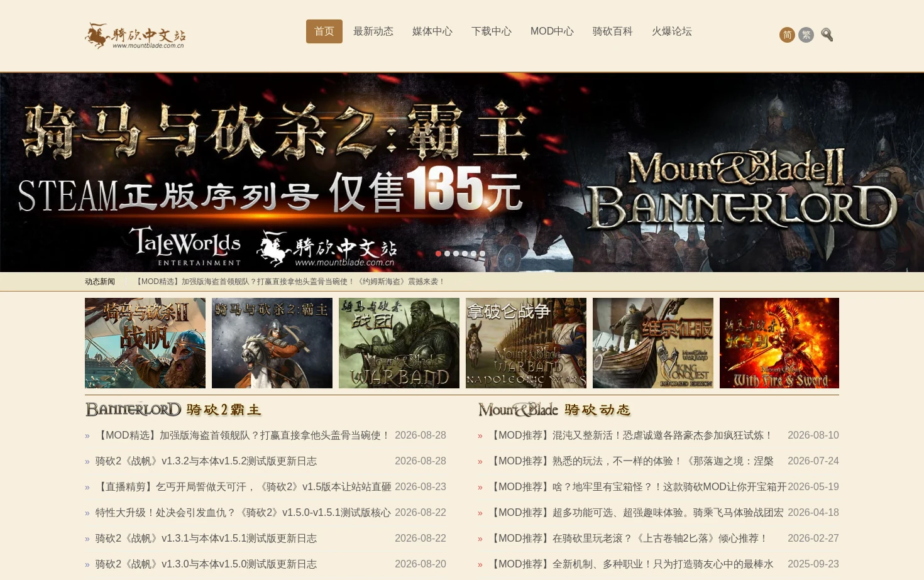The width and height of the screenshot is (924, 580).
Task: Open the 最新动态 menu item
Action: click(x=373, y=31)
